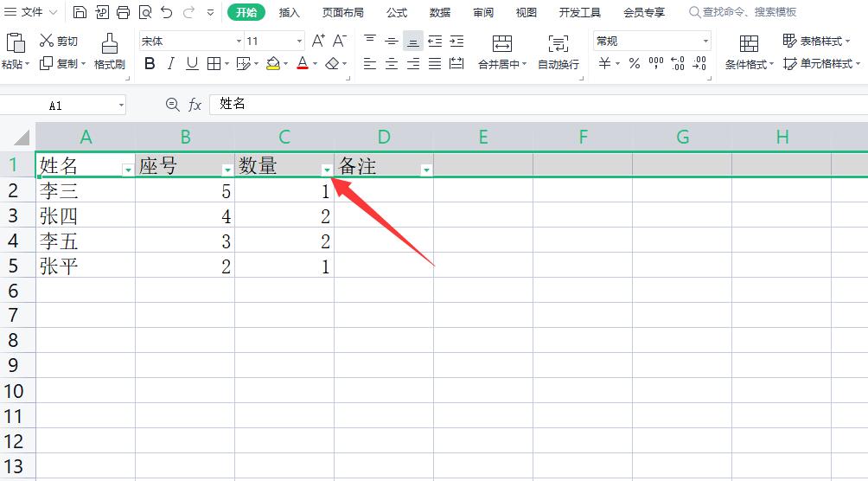Expand the font name dropdown (宋体)
Screen dimensions: 868x481
(239, 41)
